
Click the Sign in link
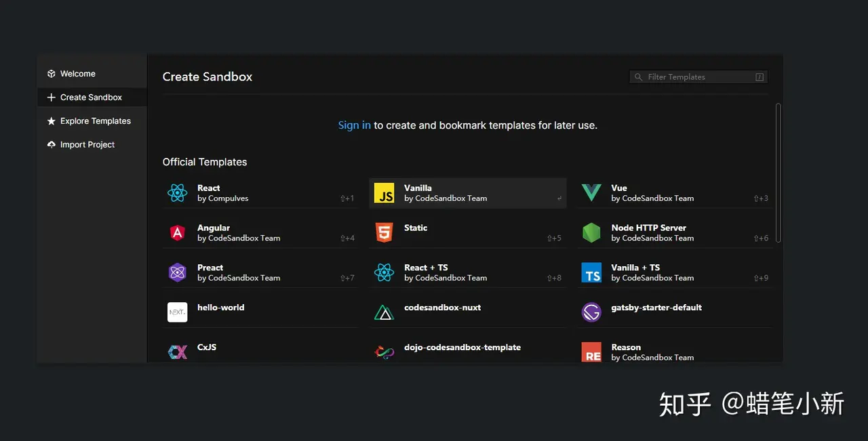click(354, 125)
